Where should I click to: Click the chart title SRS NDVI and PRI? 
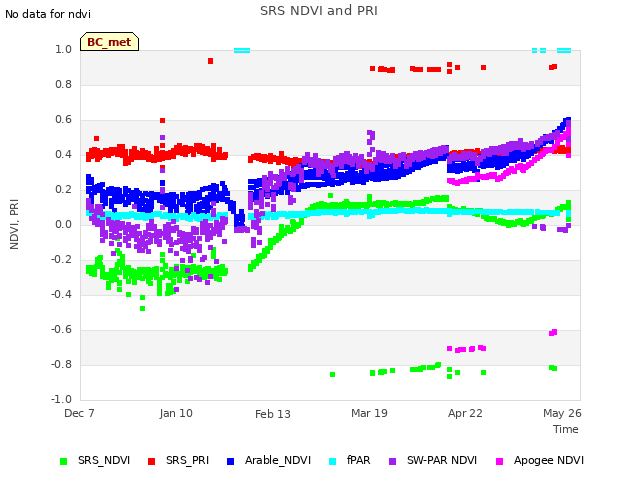(319, 11)
